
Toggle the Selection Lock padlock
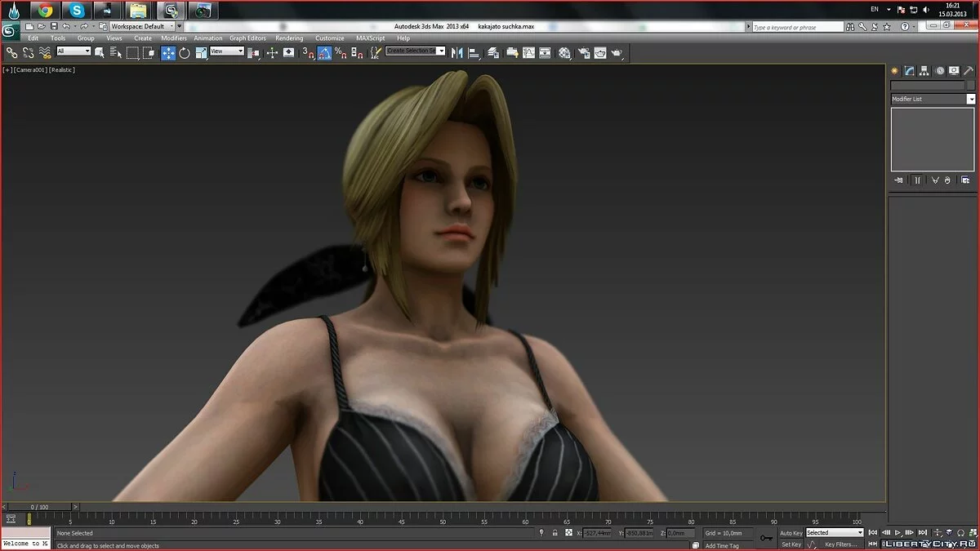(555, 533)
